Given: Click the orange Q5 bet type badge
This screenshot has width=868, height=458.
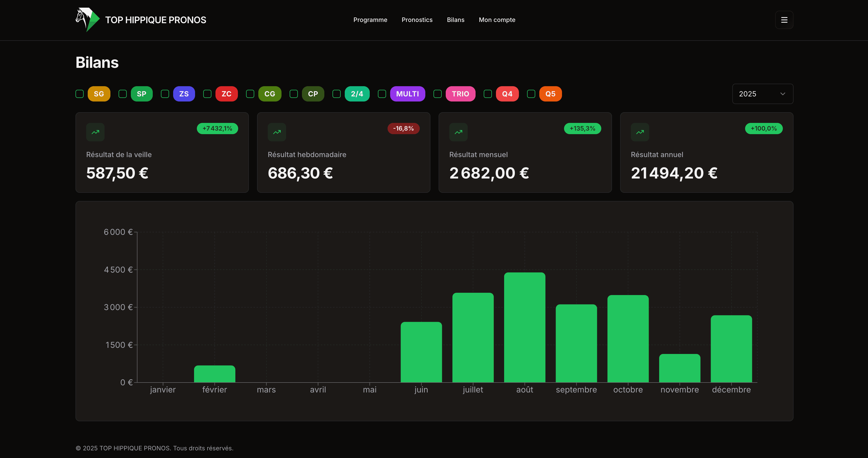Looking at the screenshot, I should [x=550, y=94].
